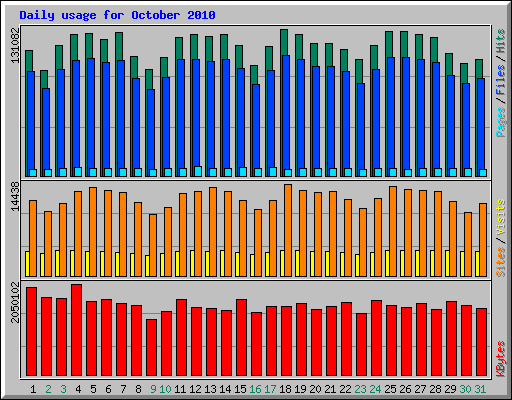Screen dimensions: 512x400
Task: Click day label 8 on the axis
Action: click(138, 389)
